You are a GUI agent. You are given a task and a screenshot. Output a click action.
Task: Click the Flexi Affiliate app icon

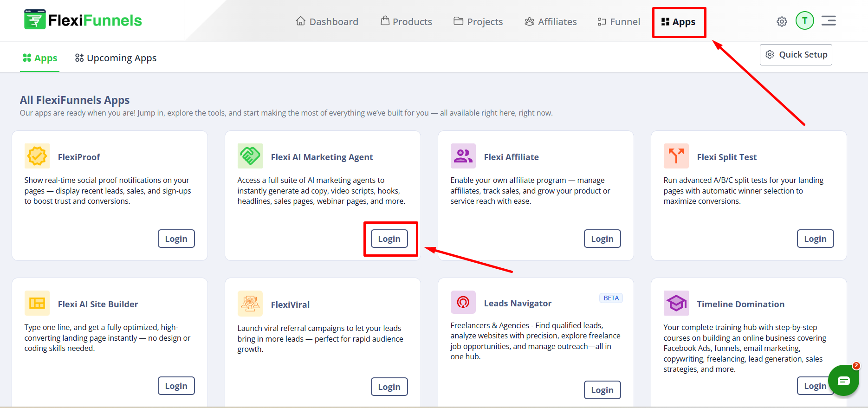(x=463, y=156)
